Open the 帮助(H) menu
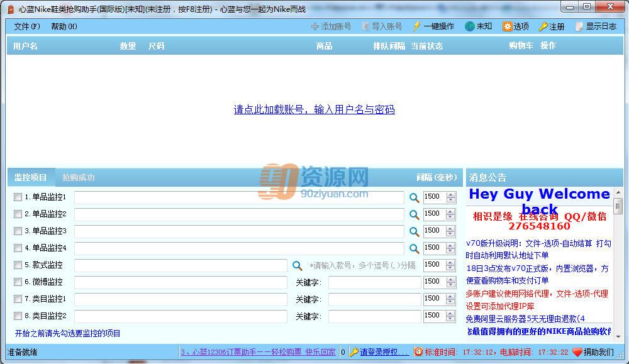Screen dimensions: 629x364 tap(64, 26)
